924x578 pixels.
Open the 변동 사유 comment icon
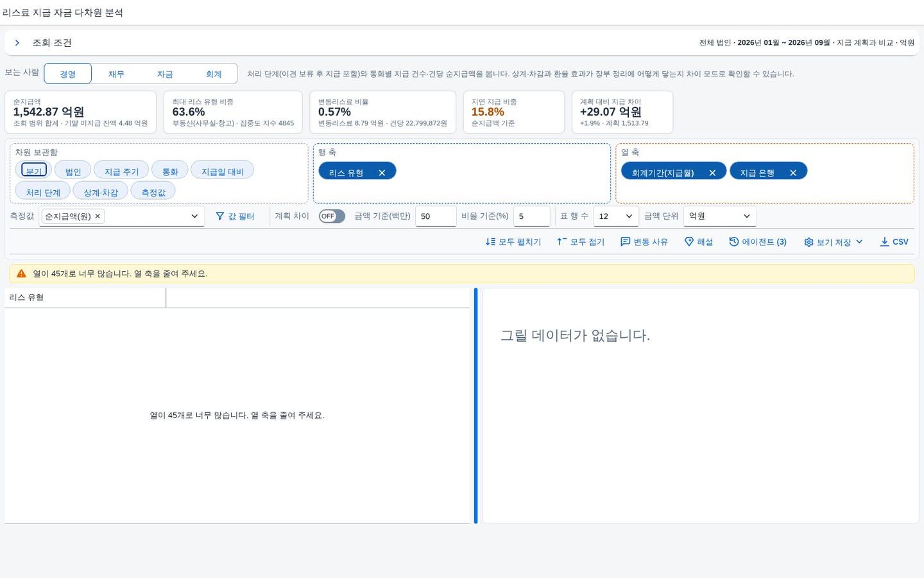[625, 242]
